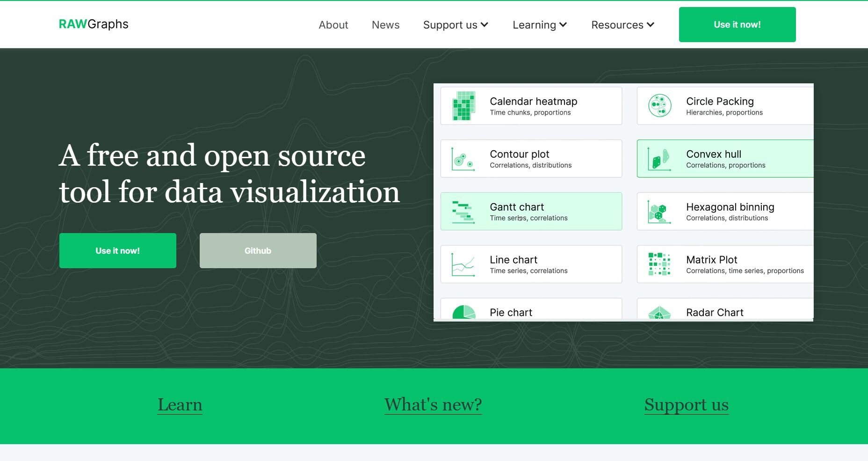Viewport: 868px width, 461px height.
Task: Click the Calendar heatmap chart icon
Action: 463,106
